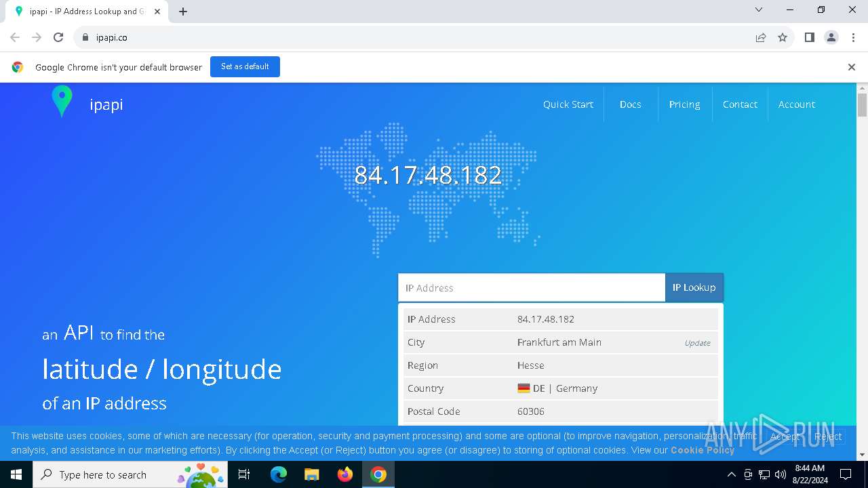Open the taskbar clock showing 8:44 AM
Image resolution: width=868 pixels, height=488 pixels.
tap(810, 474)
